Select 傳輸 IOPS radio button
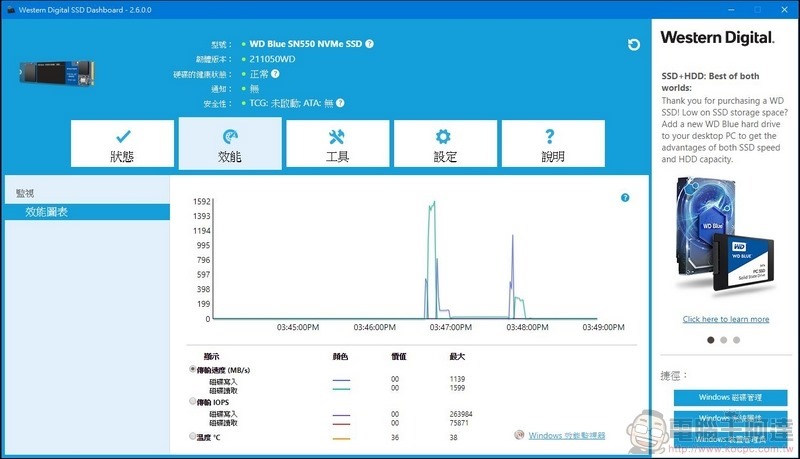This screenshot has width=800, height=459. coord(193,401)
